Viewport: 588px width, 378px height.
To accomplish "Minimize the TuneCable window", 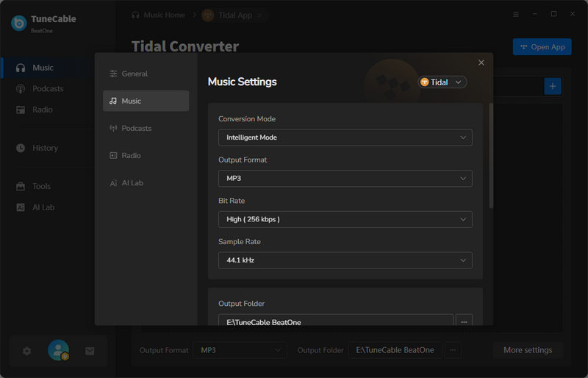I will coord(535,14).
